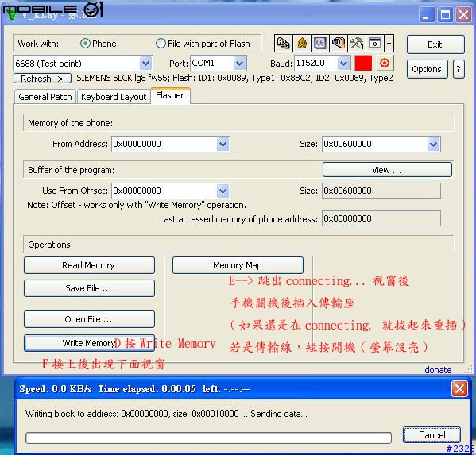
Task: Expand the From Address dropdown arrow
Action: click(223, 144)
